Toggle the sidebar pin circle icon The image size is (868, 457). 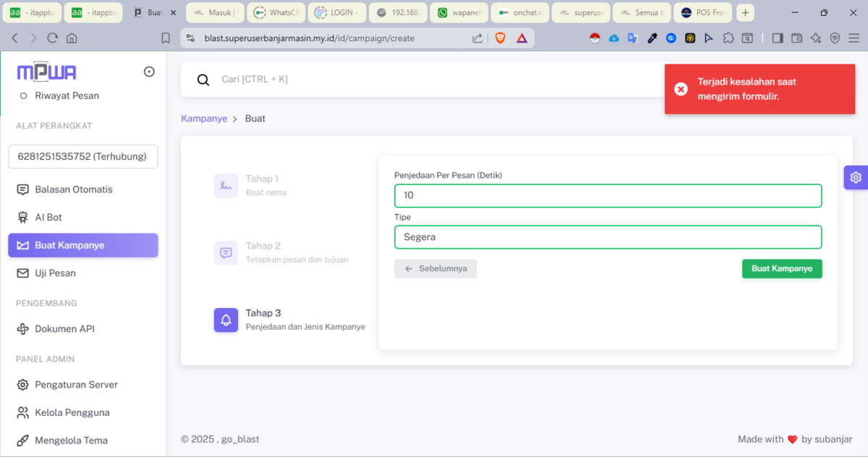149,72
